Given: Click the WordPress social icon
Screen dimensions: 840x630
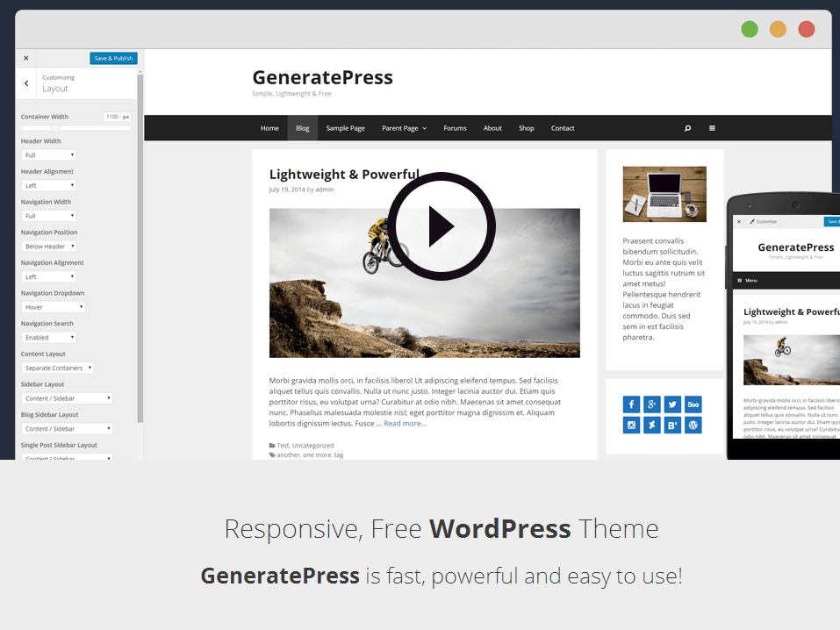Looking at the screenshot, I should 693,426.
